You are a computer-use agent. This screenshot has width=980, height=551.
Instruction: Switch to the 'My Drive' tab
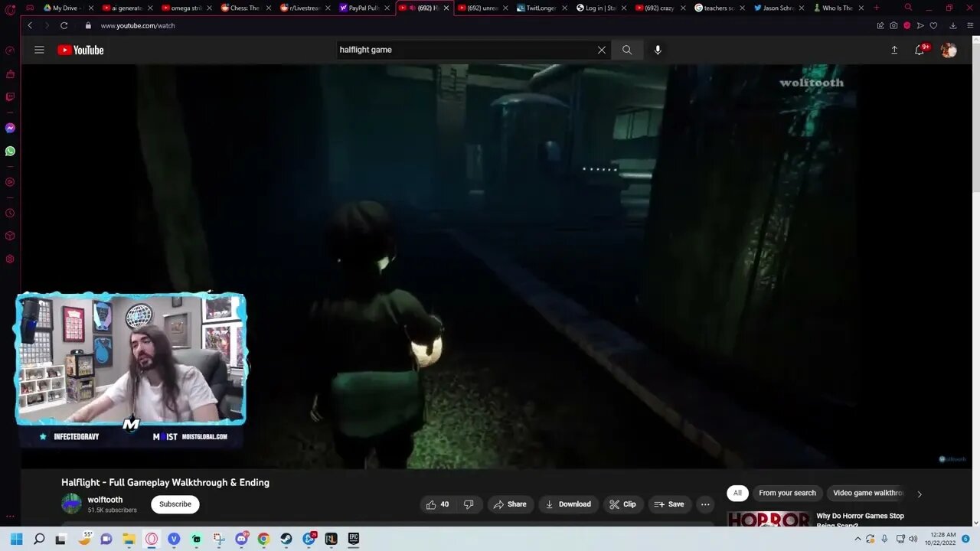tap(67, 8)
